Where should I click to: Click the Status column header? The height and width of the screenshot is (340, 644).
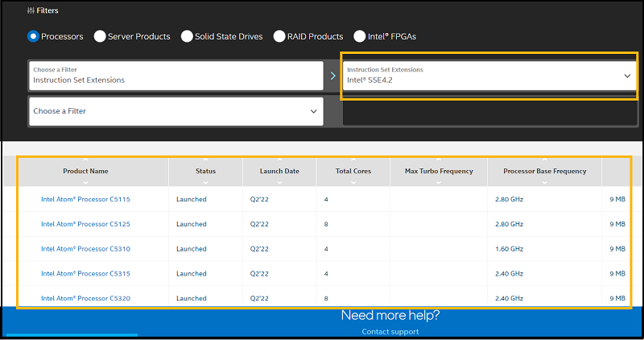pyautogui.click(x=205, y=171)
